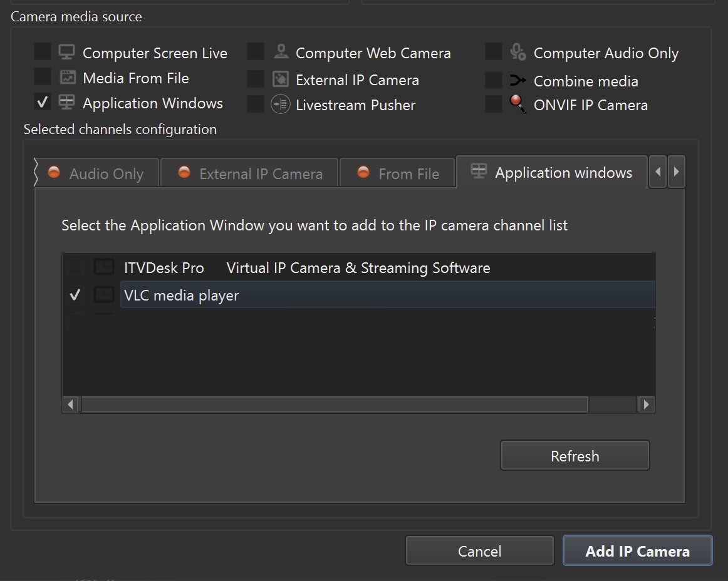This screenshot has height=581, width=728.
Task: Click the Media From File icon
Action: (x=67, y=78)
